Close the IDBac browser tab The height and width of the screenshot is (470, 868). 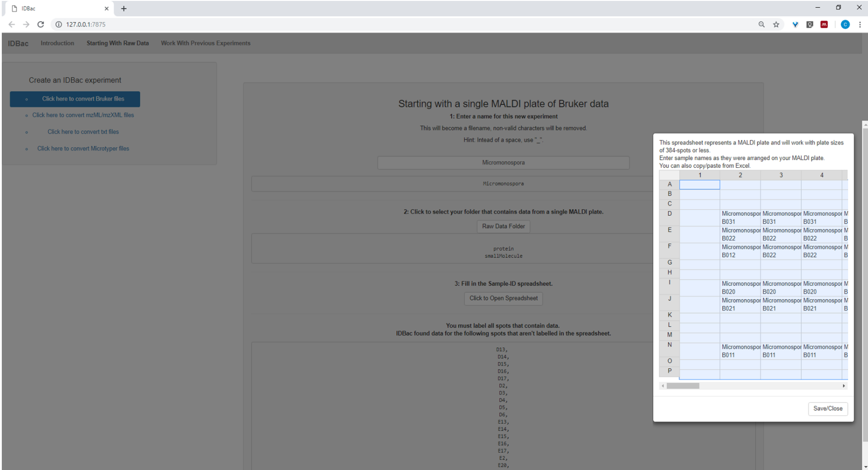(x=106, y=8)
